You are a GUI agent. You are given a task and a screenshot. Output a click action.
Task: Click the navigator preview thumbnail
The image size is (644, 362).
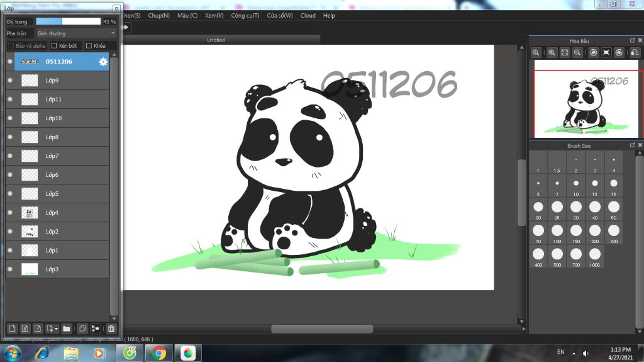click(x=586, y=99)
